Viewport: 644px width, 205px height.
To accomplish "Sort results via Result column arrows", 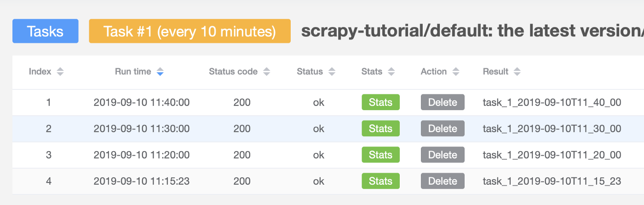I will pos(517,72).
